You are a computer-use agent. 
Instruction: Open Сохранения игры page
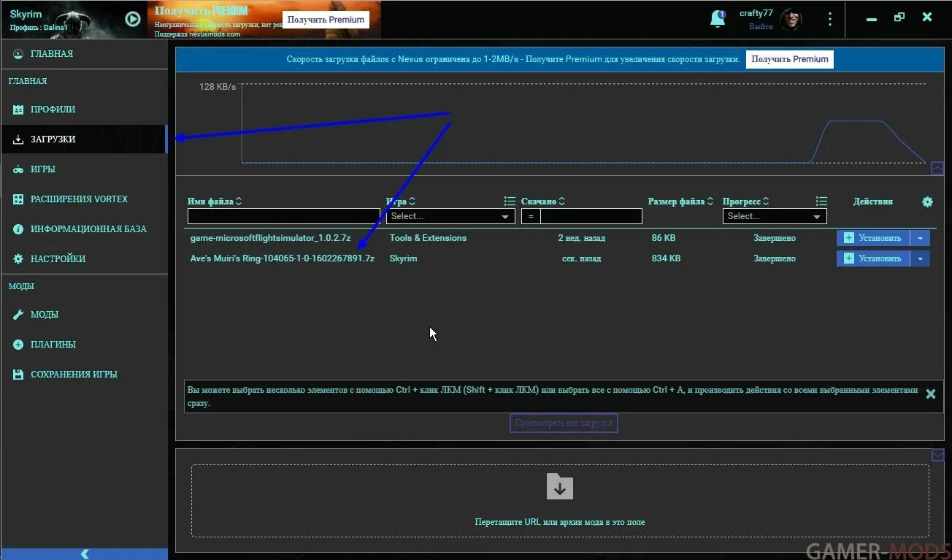pos(84,374)
